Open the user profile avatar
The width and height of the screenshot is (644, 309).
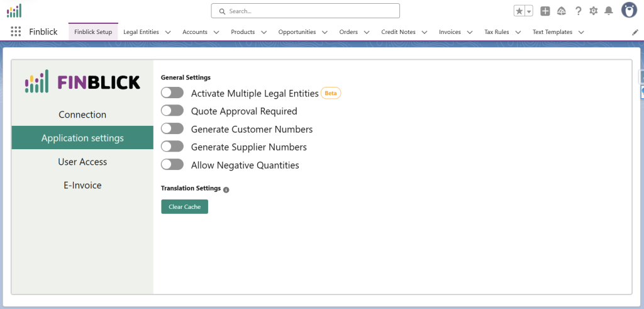tap(628, 10)
